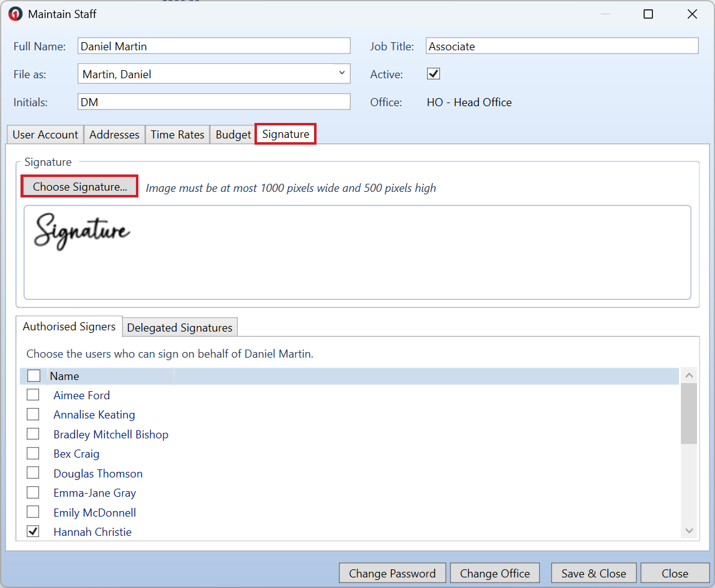Click the scroll down arrow of signers list

pos(689,530)
